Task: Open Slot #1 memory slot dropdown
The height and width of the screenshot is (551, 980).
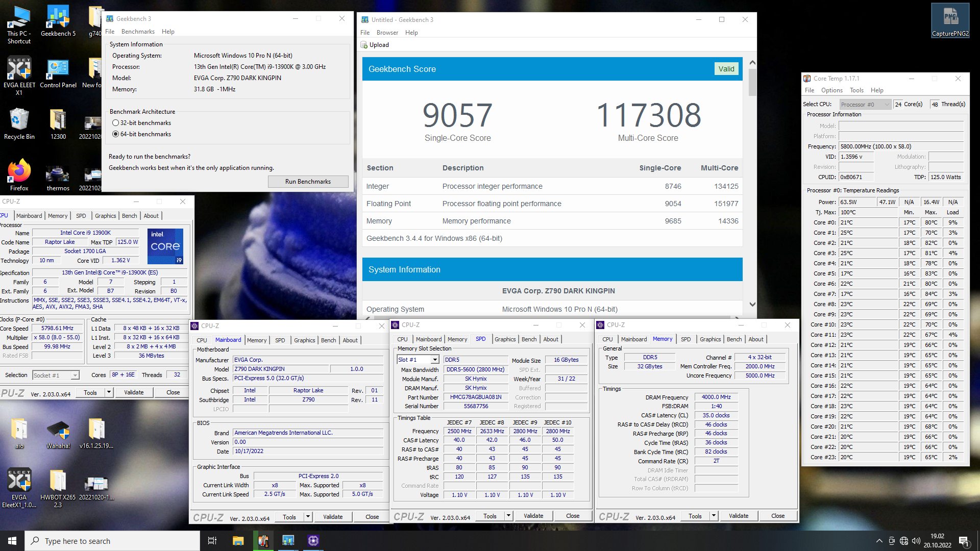Action: pyautogui.click(x=418, y=360)
